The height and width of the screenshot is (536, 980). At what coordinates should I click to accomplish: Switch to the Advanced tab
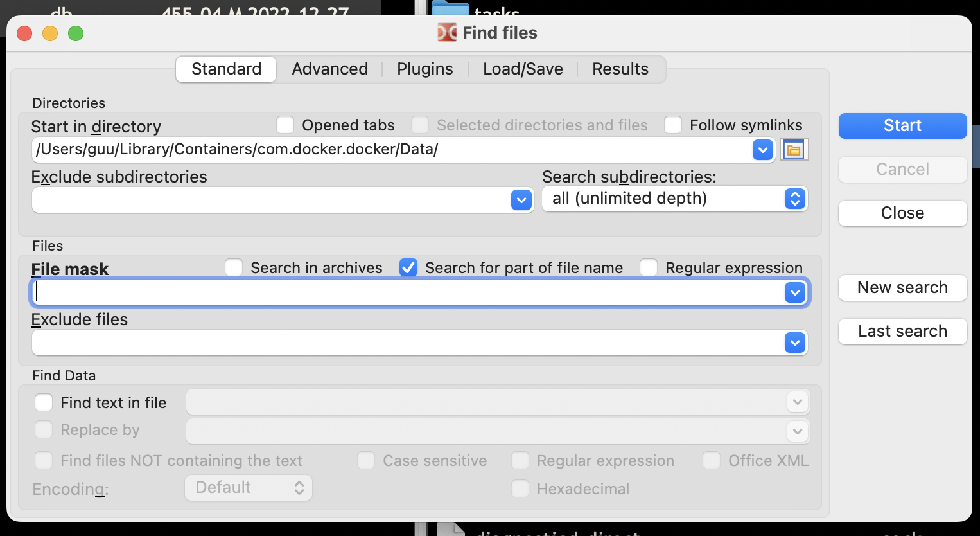coord(330,69)
